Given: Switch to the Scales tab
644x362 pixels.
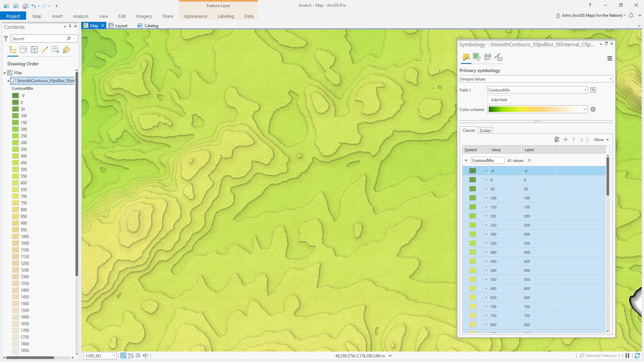Looking at the screenshot, I should [x=485, y=131].
